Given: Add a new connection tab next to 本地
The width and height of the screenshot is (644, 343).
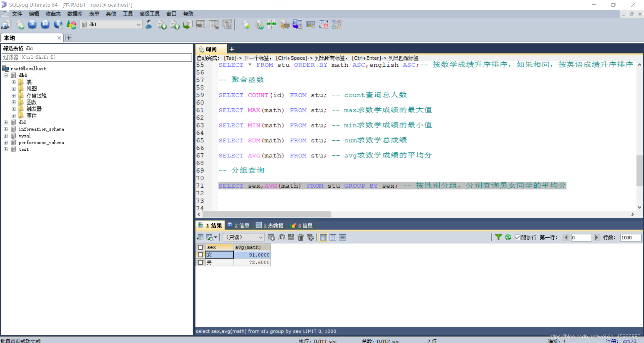Looking at the screenshot, I should tap(69, 38).
